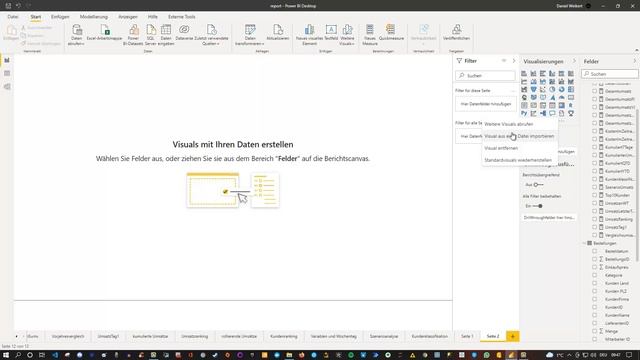Image resolution: width=640 pixels, height=360 pixels.
Task: Check the KundenID field checkbox
Action: point(595,307)
